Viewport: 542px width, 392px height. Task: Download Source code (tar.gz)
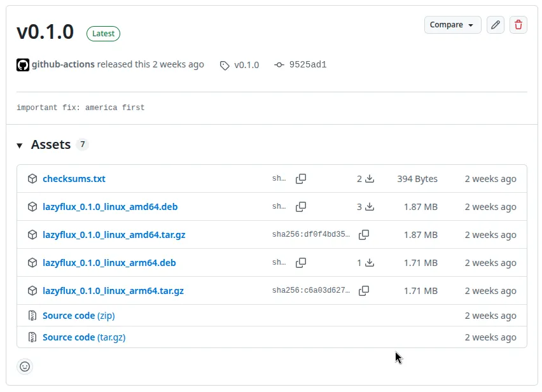coord(84,337)
